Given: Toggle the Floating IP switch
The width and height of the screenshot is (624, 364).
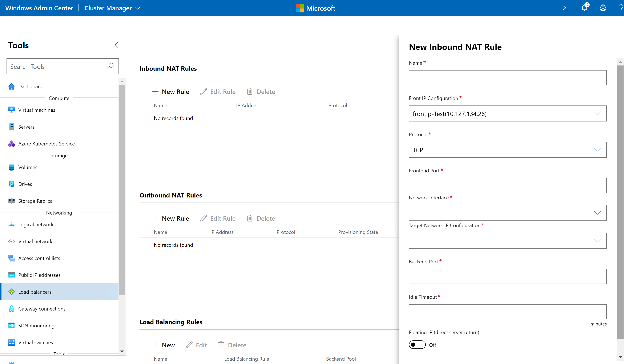Looking at the screenshot, I should point(417,345).
